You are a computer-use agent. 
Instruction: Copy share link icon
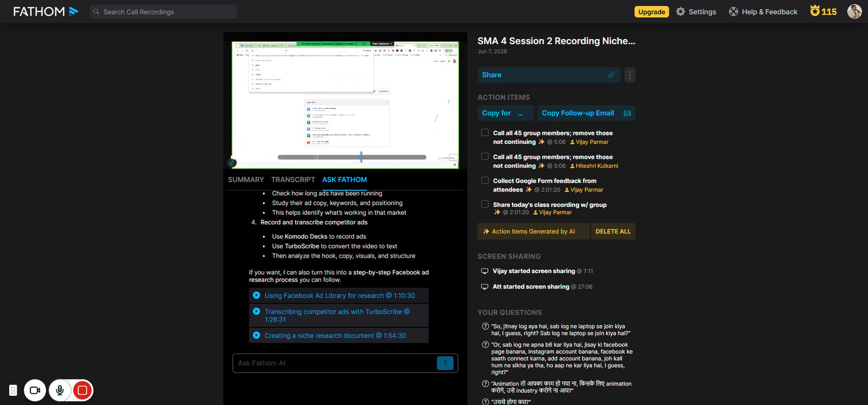click(x=611, y=75)
